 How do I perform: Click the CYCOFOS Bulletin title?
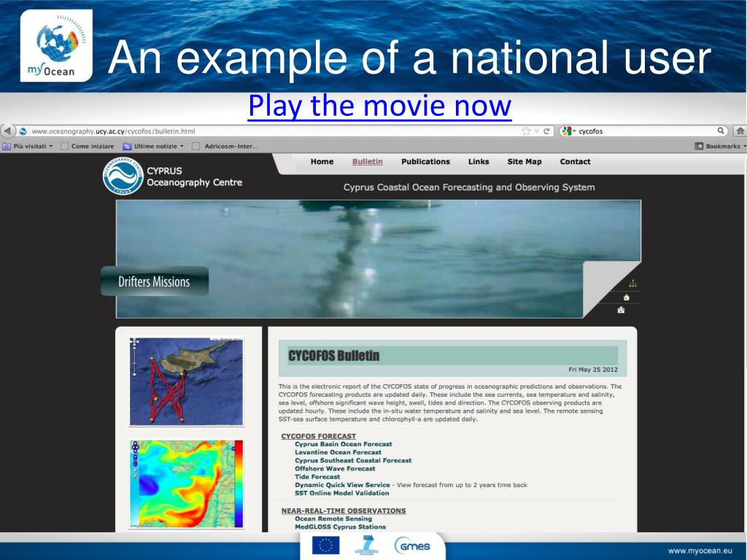333,356
